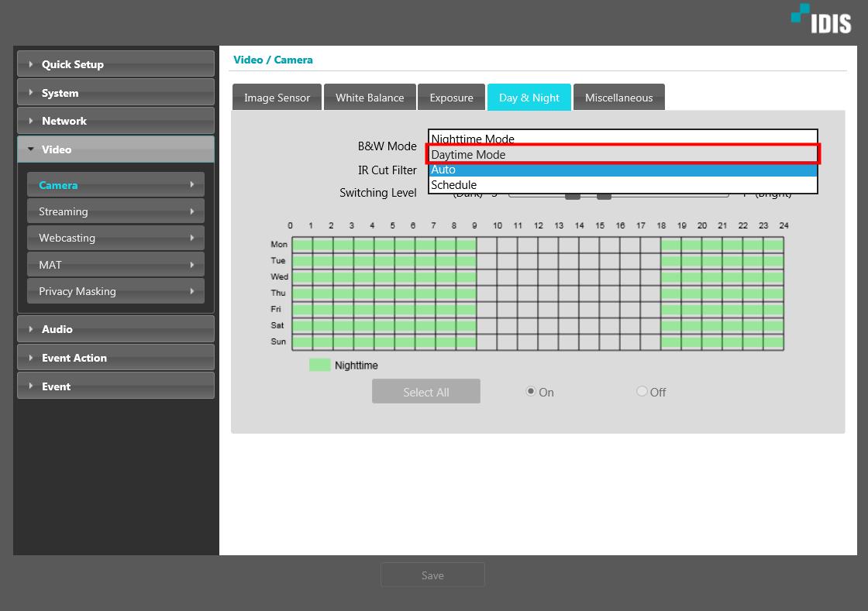Click the arrow icon beside Webcasting
This screenshot has height=611, width=868.
pyautogui.click(x=192, y=238)
